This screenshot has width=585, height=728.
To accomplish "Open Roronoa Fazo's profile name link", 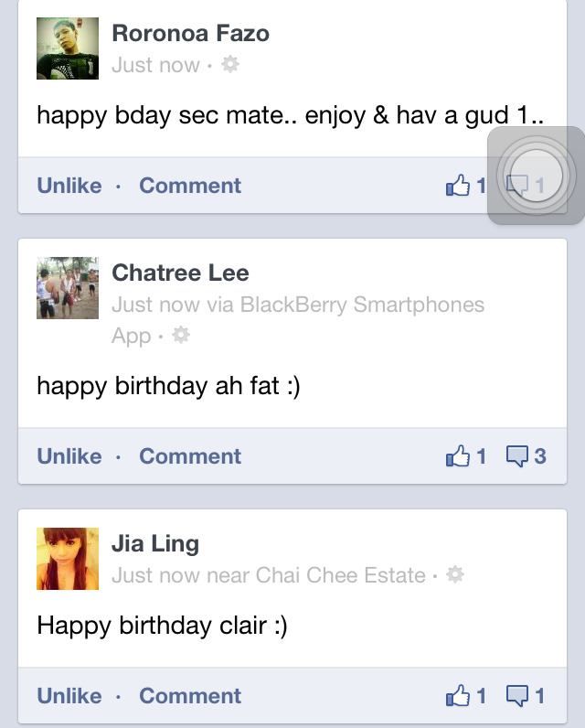I will [191, 34].
